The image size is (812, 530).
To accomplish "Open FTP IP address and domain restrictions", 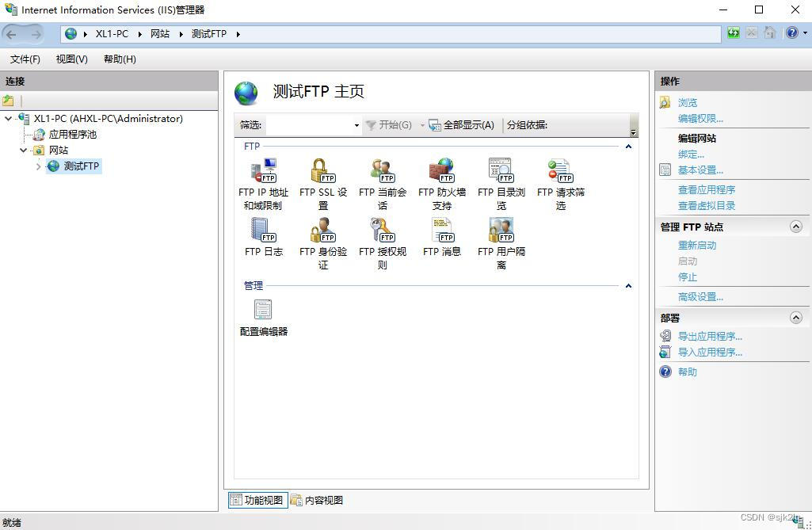I will pos(263,185).
